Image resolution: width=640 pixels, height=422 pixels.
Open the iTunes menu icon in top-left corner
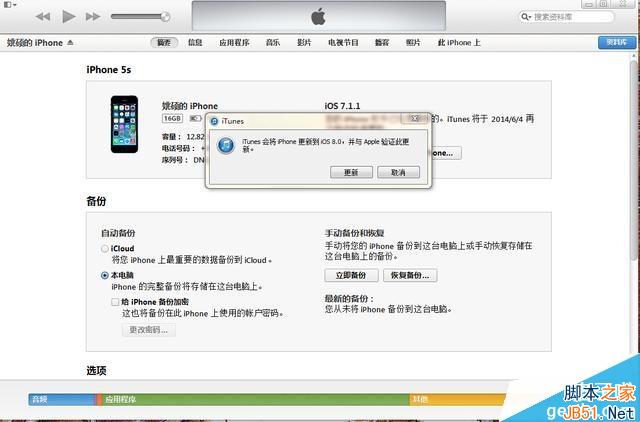click(10, 4)
